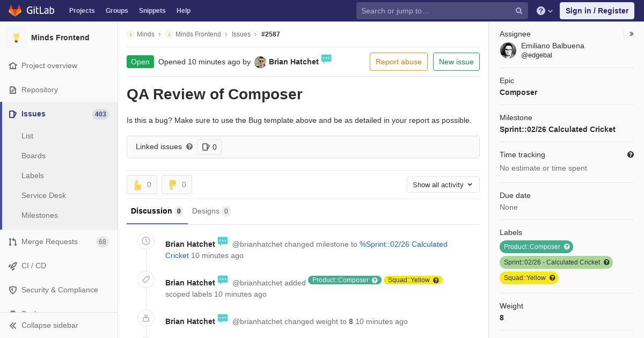Click the Minds breadcrumb link
The height and width of the screenshot is (338, 644).
tap(145, 34)
